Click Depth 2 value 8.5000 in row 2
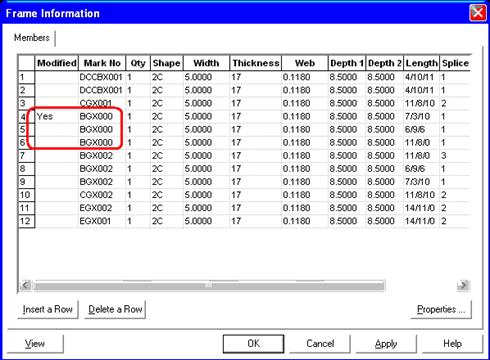This screenshot has width=490, height=360. pyautogui.click(x=385, y=90)
